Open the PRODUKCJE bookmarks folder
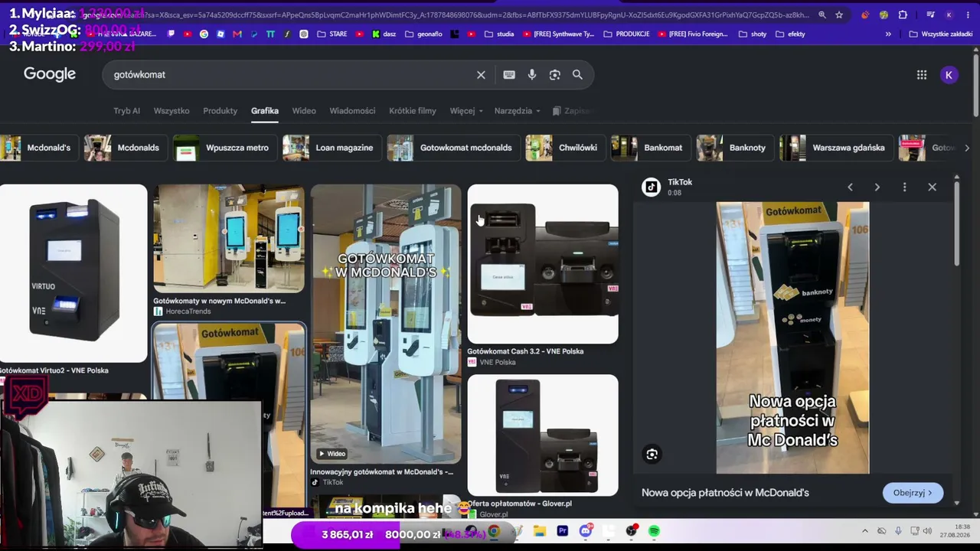The image size is (980, 551). coord(626,34)
